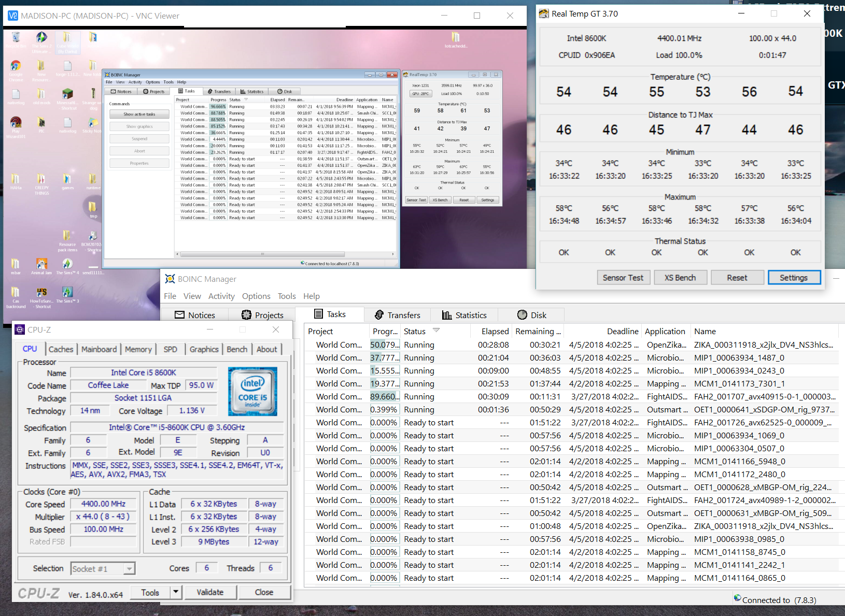Click the Validate button in CPU-Z
The image size is (845, 616).
click(x=210, y=592)
